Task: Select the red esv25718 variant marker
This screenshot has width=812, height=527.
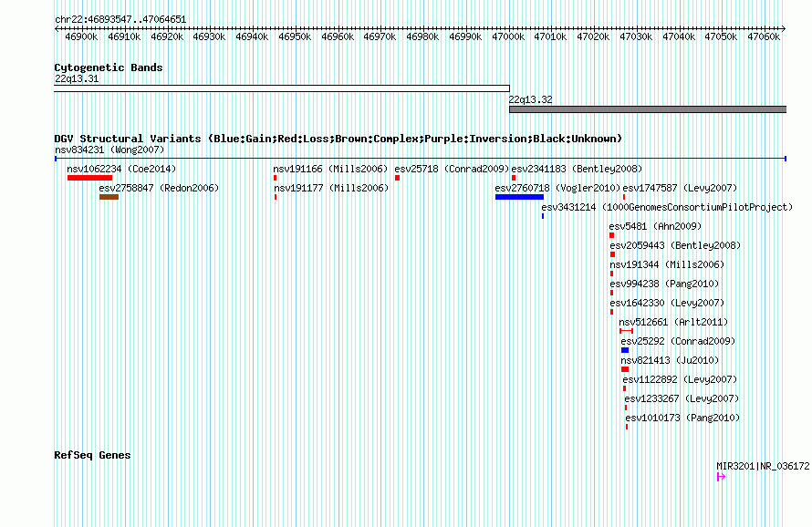Action: 397,178
